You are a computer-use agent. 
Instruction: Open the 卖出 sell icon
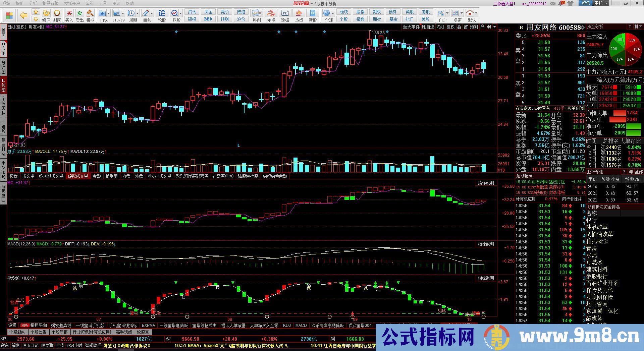point(79,16)
